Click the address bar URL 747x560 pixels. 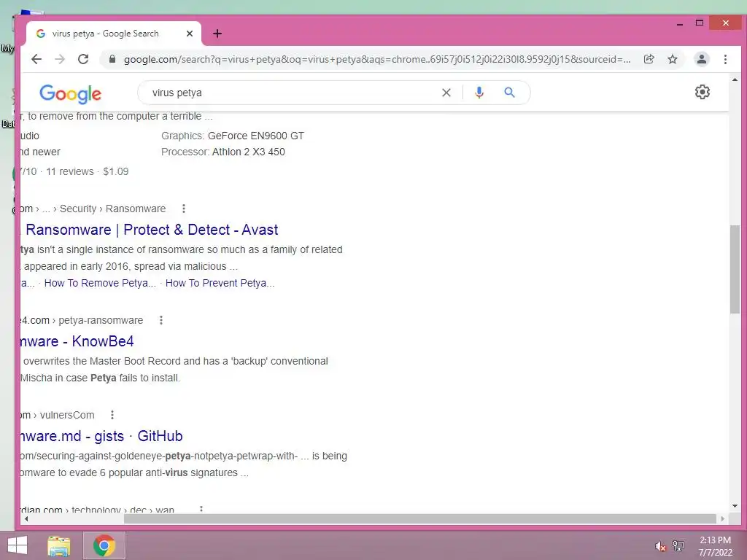coord(377,59)
